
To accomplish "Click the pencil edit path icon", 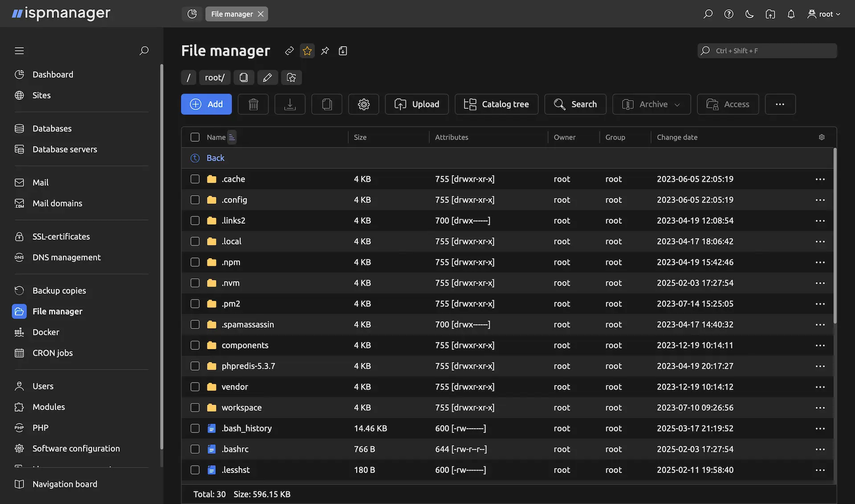I will click(x=267, y=77).
